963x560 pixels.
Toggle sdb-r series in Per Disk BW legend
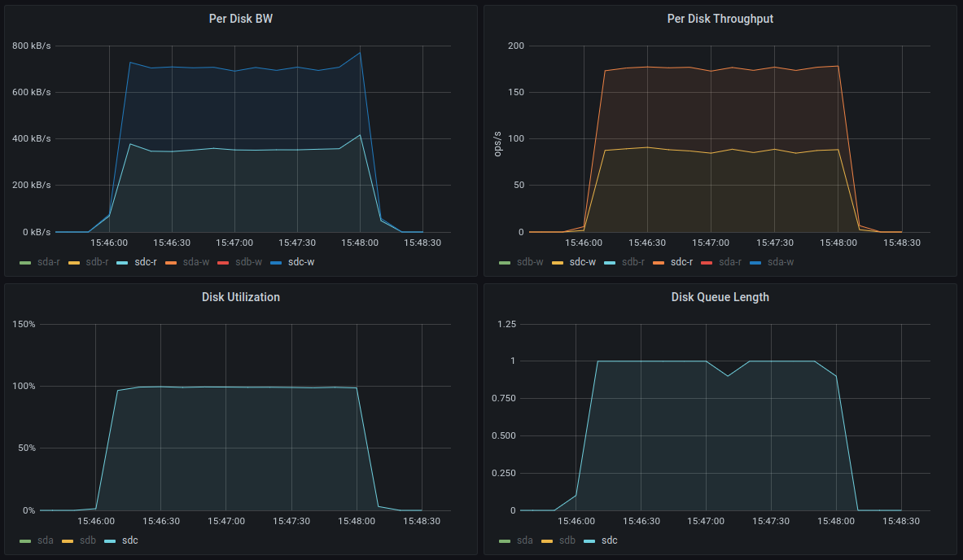pos(97,262)
